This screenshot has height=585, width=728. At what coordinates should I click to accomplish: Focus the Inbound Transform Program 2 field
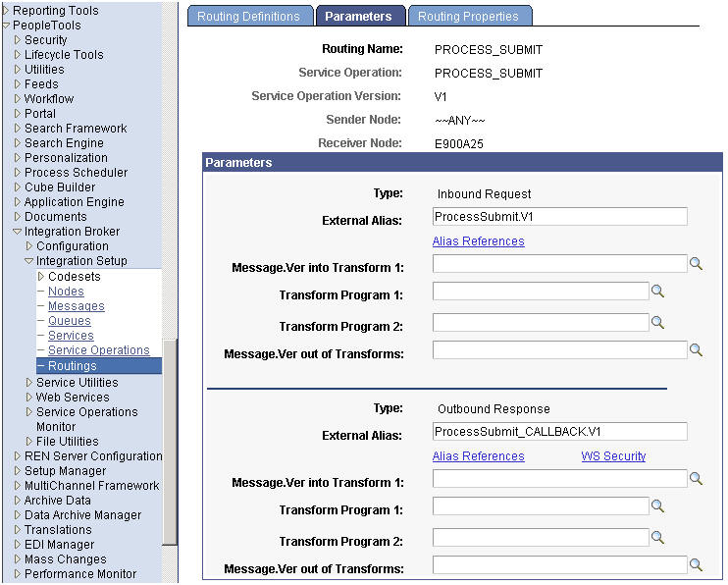(x=541, y=323)
